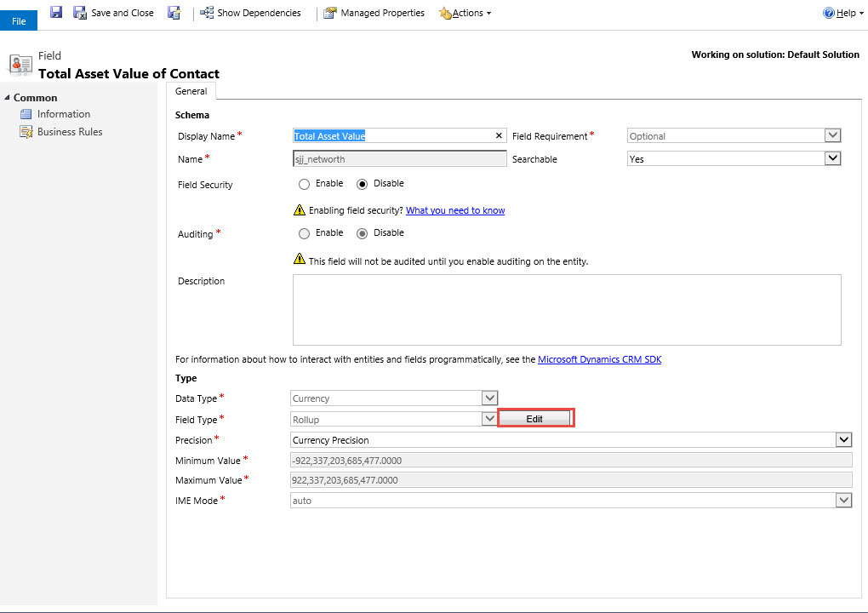Enable Auditing radio button
Screen dimensions: 868x613
click(x=304, y=233)
